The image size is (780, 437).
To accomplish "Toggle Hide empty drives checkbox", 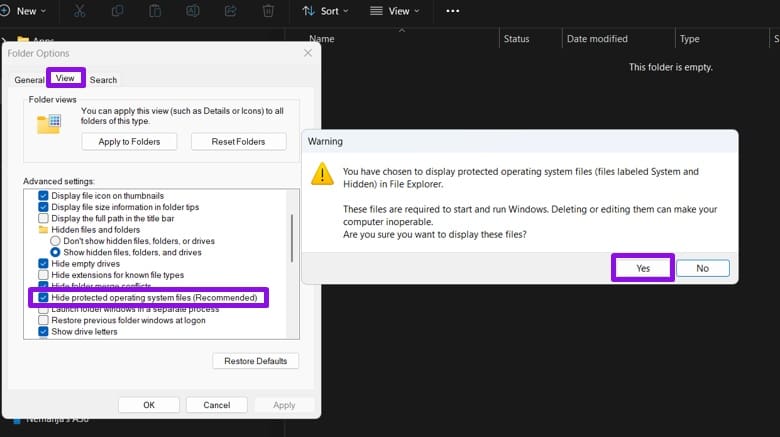I will click(43, 264).
